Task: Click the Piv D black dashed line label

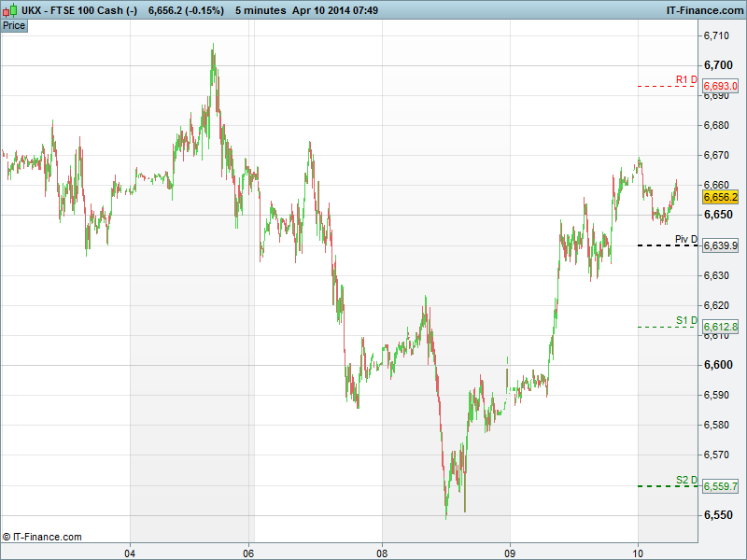Action: point(686,240)
